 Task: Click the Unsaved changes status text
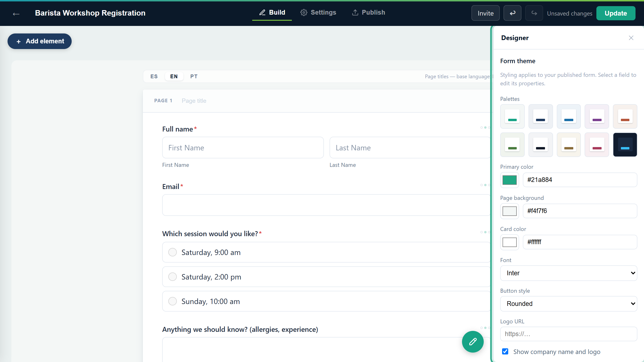[x=570, y=13]
